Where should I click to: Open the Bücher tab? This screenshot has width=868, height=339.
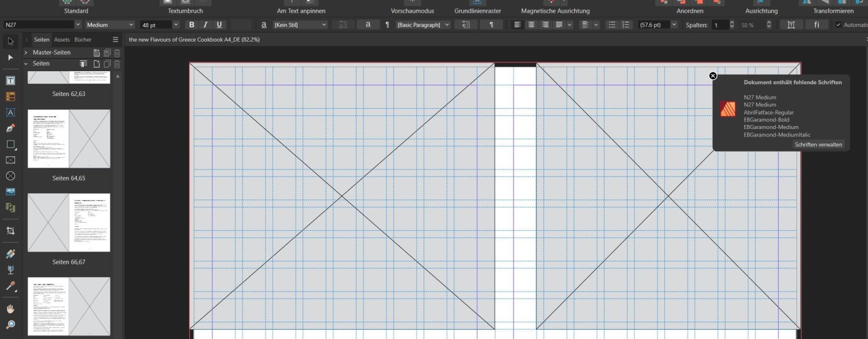tap(83, 39)
